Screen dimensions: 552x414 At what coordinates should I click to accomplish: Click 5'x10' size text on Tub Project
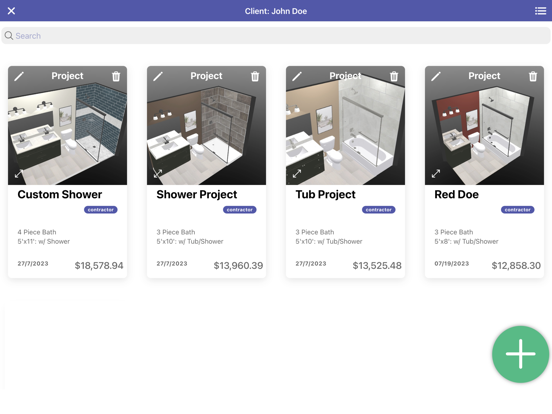329,242
